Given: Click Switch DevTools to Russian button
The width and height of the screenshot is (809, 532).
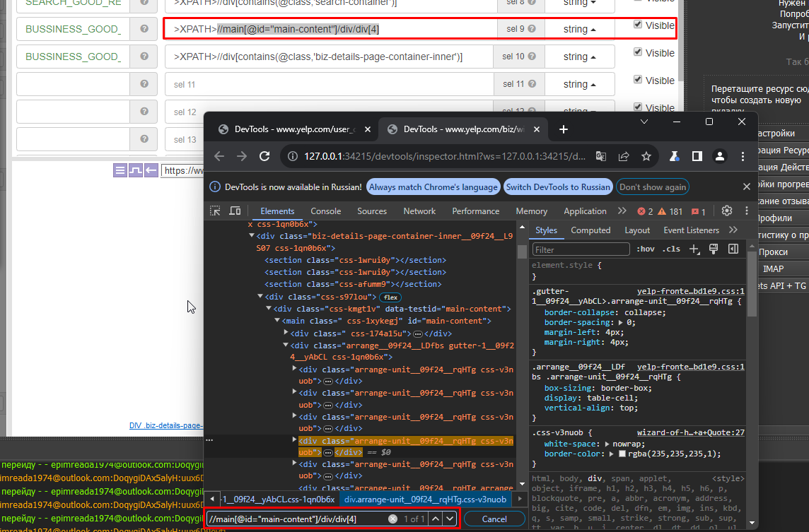Looking at the screenshot, I should (x=558, y=187).
